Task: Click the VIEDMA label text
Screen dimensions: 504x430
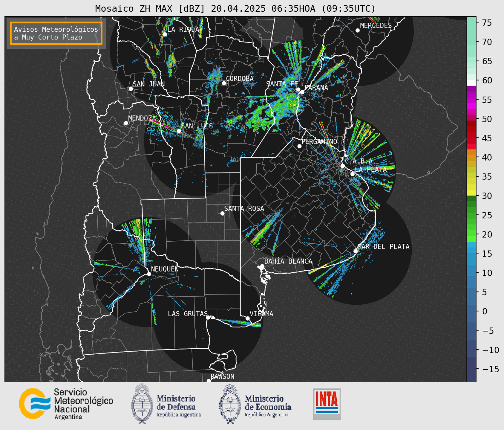Action: [x=261, y=314]
